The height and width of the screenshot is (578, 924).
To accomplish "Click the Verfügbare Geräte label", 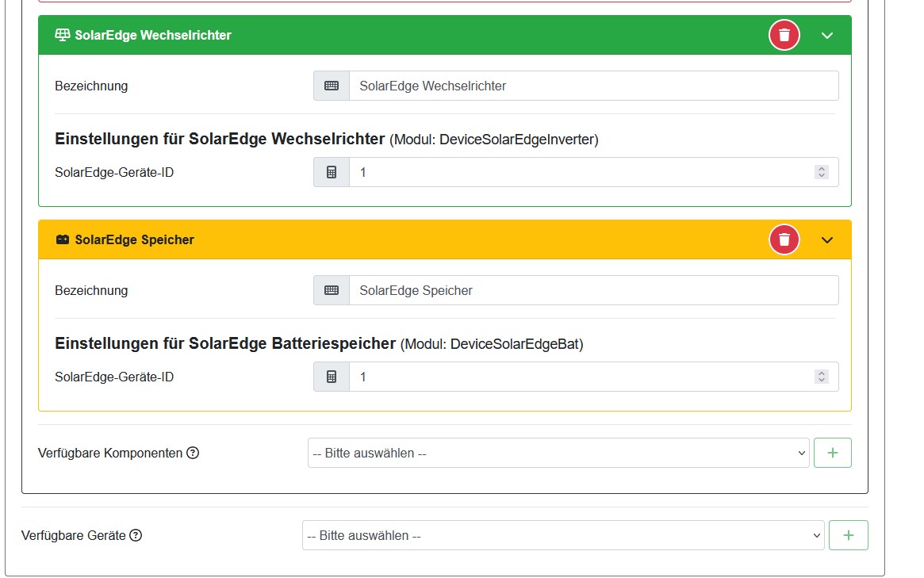I will coord(74,535).
